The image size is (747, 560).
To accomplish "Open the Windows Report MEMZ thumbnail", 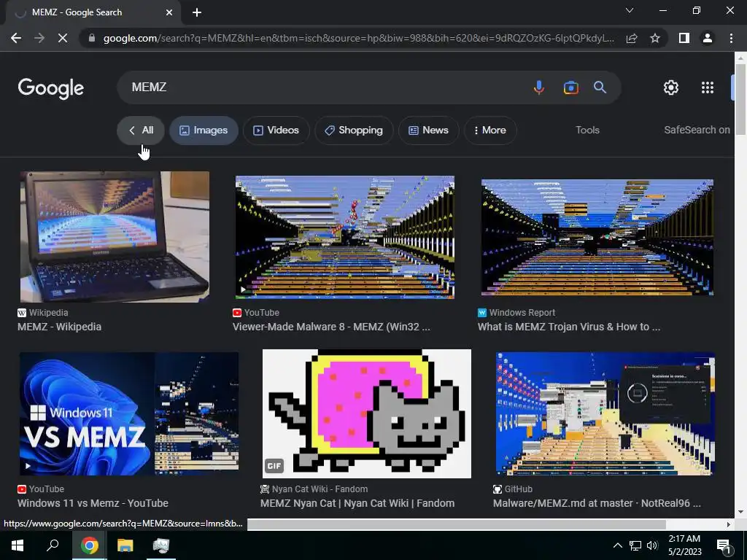I will 597,237.
